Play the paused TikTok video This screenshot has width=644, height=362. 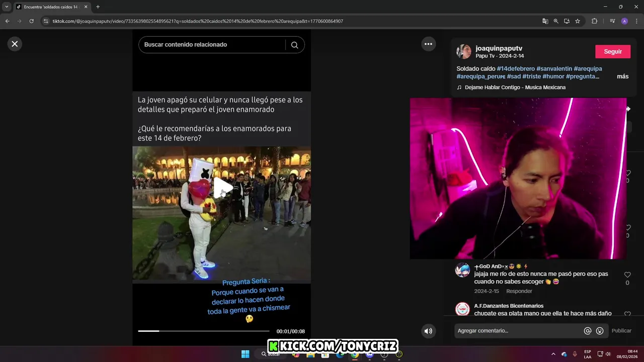(x=223, y=188)
